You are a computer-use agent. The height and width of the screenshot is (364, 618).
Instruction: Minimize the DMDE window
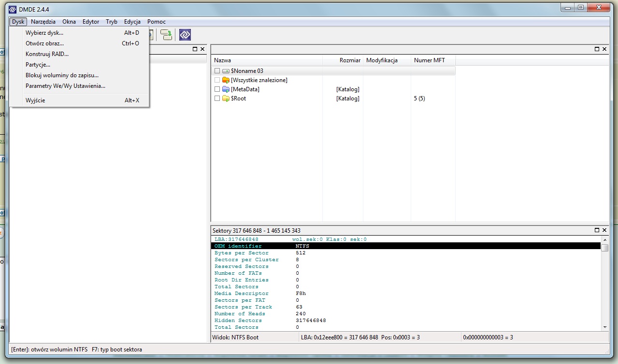pos(568,7)
